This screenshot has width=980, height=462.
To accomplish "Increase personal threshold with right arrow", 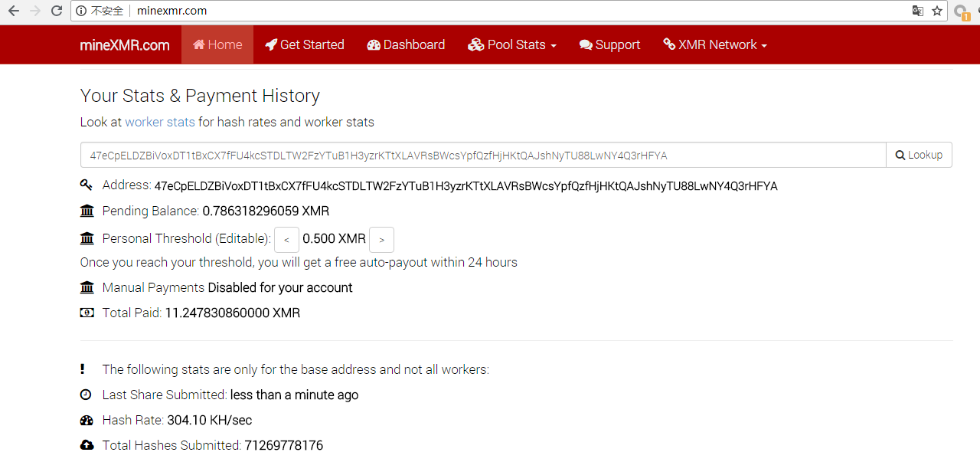I will click(x=381, y=240).
